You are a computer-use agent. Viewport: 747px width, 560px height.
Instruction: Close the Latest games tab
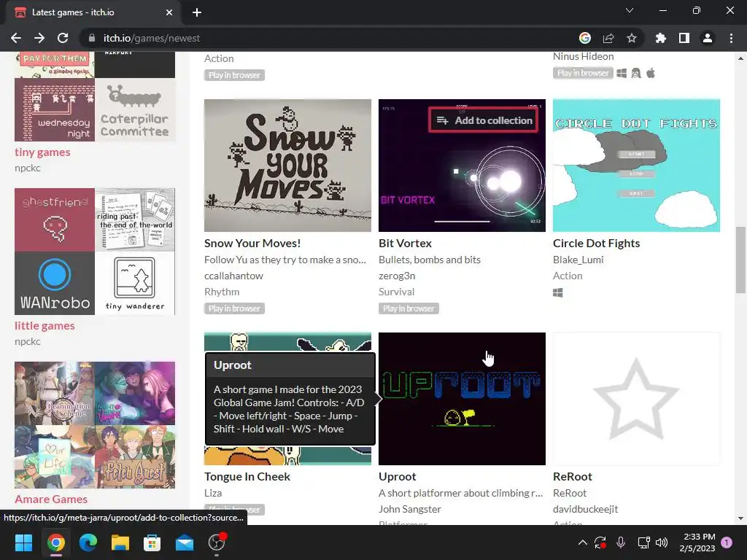169,12
